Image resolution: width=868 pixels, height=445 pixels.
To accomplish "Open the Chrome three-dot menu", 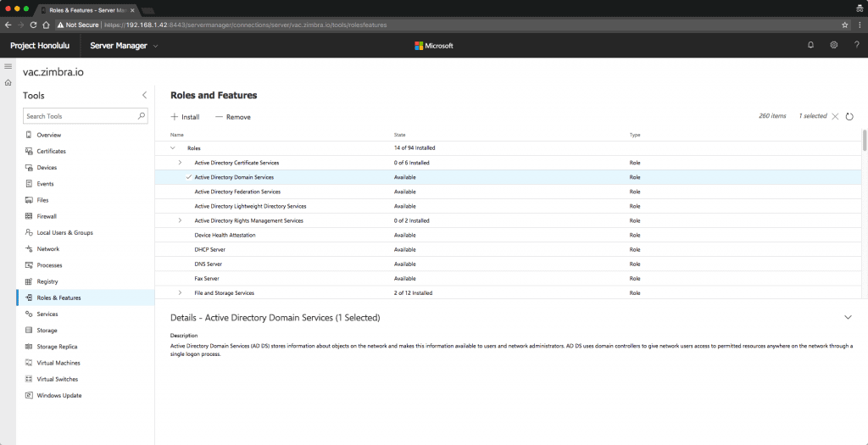I will (860, 25).
